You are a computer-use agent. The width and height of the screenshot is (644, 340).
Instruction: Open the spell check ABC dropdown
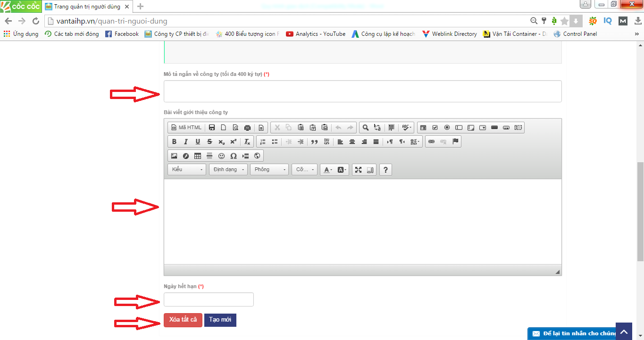click(x=406, y=128)
